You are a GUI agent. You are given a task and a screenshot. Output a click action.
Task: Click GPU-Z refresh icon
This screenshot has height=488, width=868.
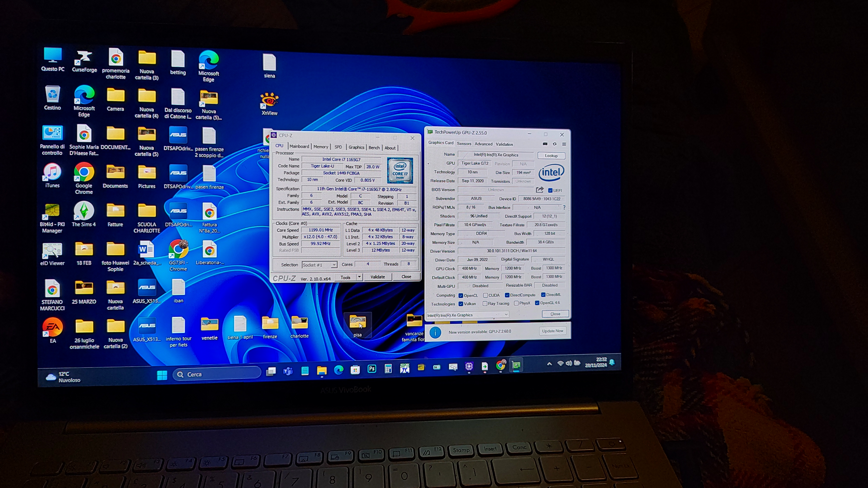(554, 144)
